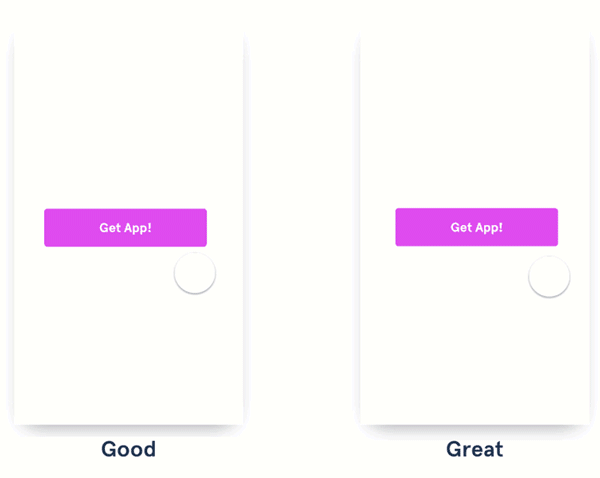
Task: Click top edge area of Good phone screen
Action: pyautogui.click(x=128, y=38)
